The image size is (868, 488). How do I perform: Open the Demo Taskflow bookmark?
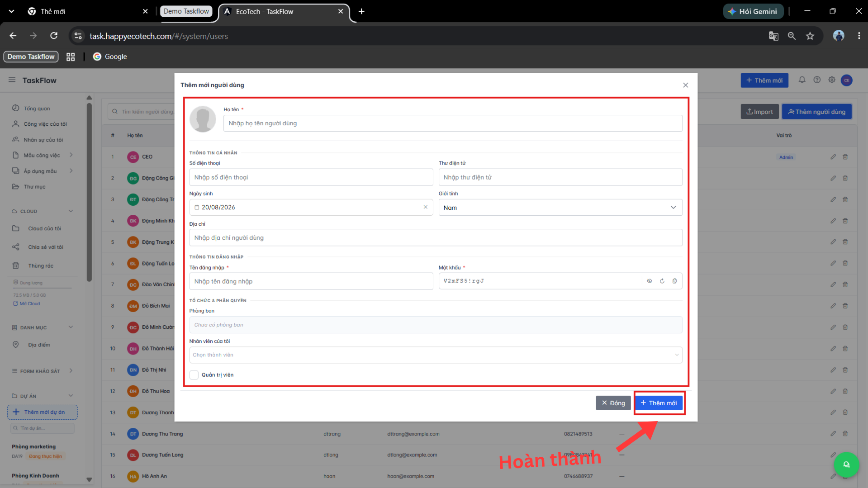click(x=31, y=57)
